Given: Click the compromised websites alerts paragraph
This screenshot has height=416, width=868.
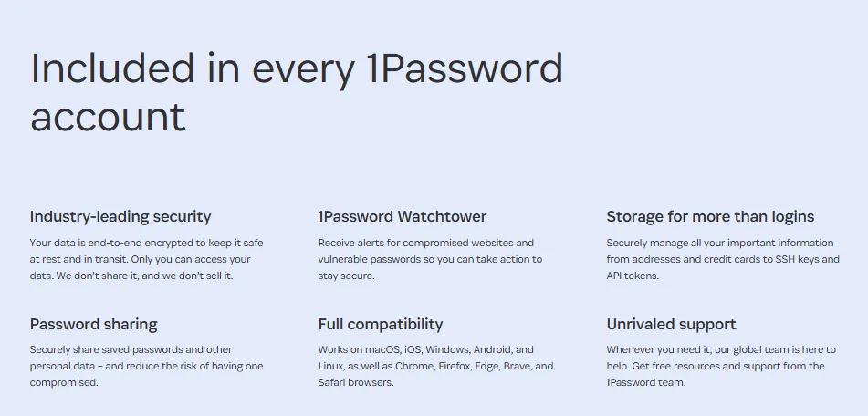Looking at the screenshot, I should coord(430,259).
